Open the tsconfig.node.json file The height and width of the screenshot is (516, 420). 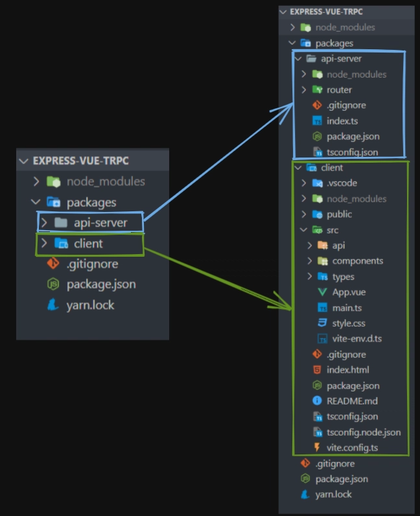pyautogui.click(x=363, y=432)
